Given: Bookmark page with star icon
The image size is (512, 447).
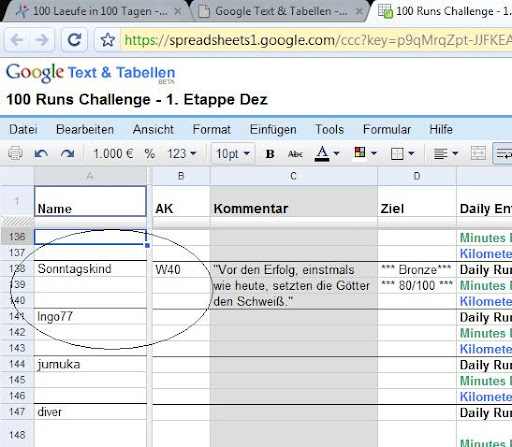Looking at the screenshot, I should [108, 40].
